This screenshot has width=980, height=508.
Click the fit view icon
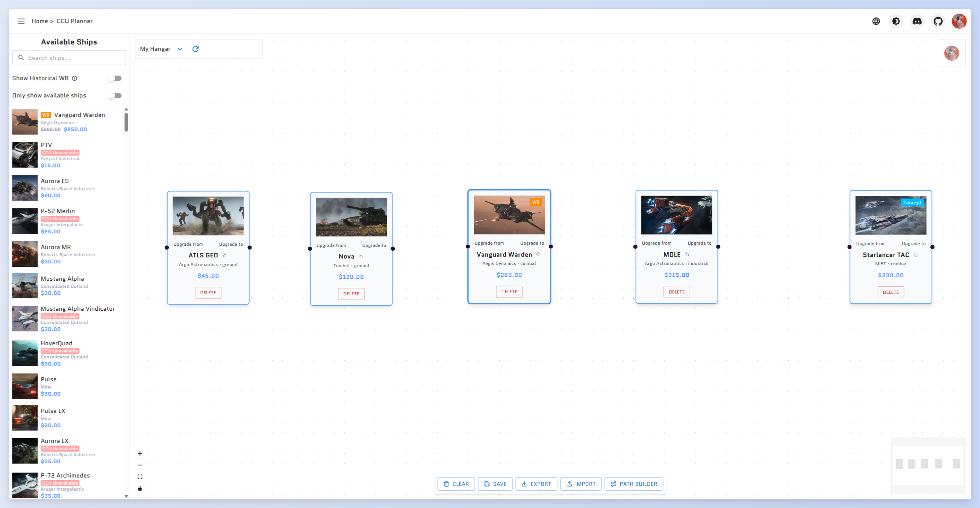140,476
